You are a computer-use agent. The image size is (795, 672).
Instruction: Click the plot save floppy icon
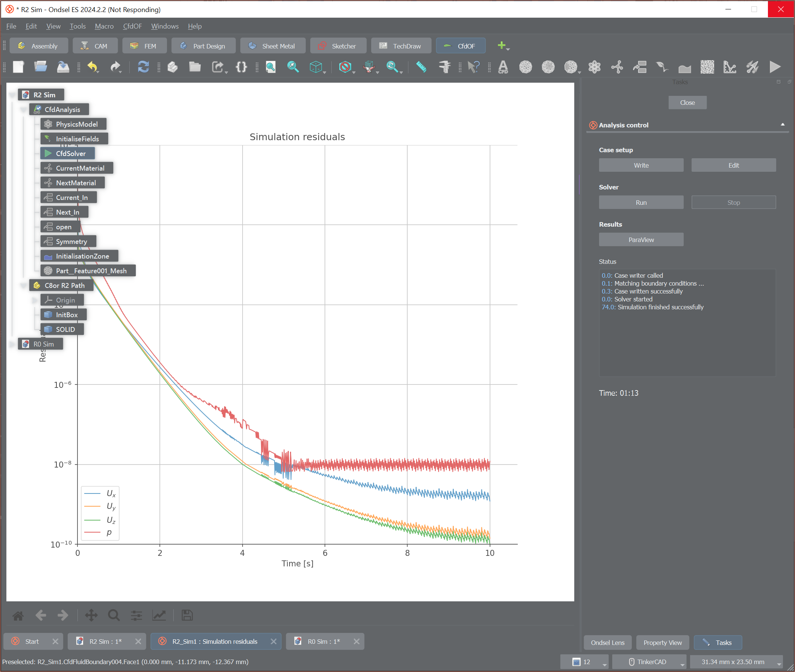[187, 615]
